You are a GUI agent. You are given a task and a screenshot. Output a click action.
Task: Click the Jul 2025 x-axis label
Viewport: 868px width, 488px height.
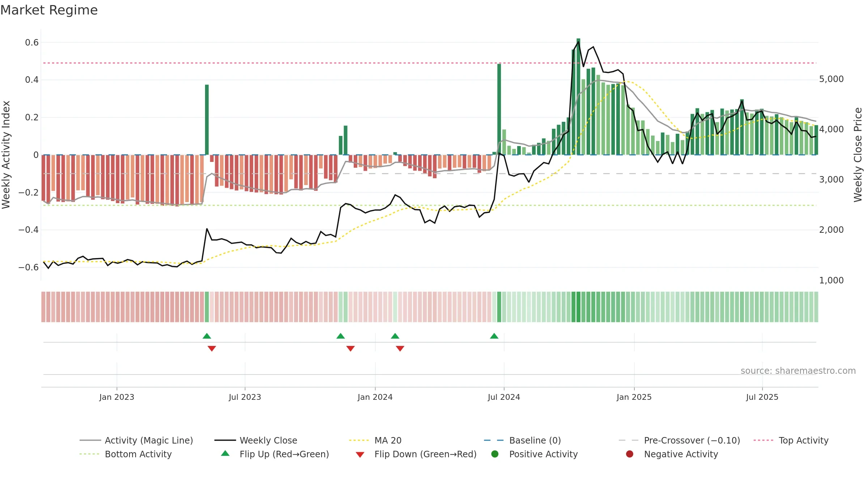coord(762,397)
